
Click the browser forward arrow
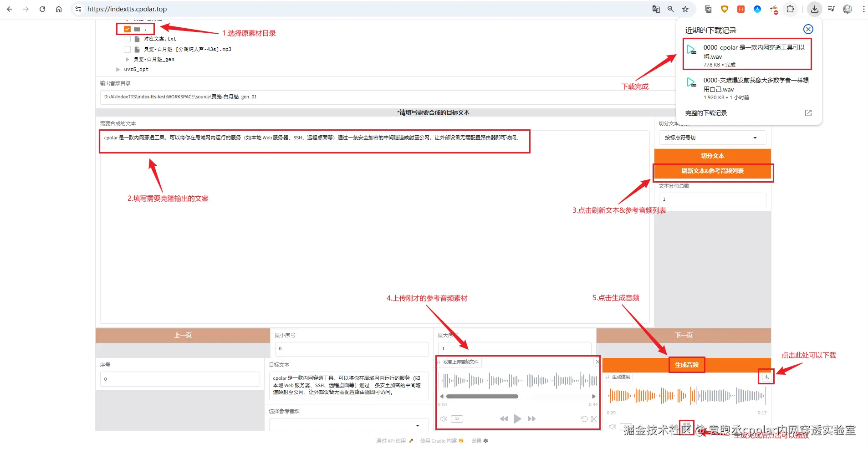[x=26, y=9]
